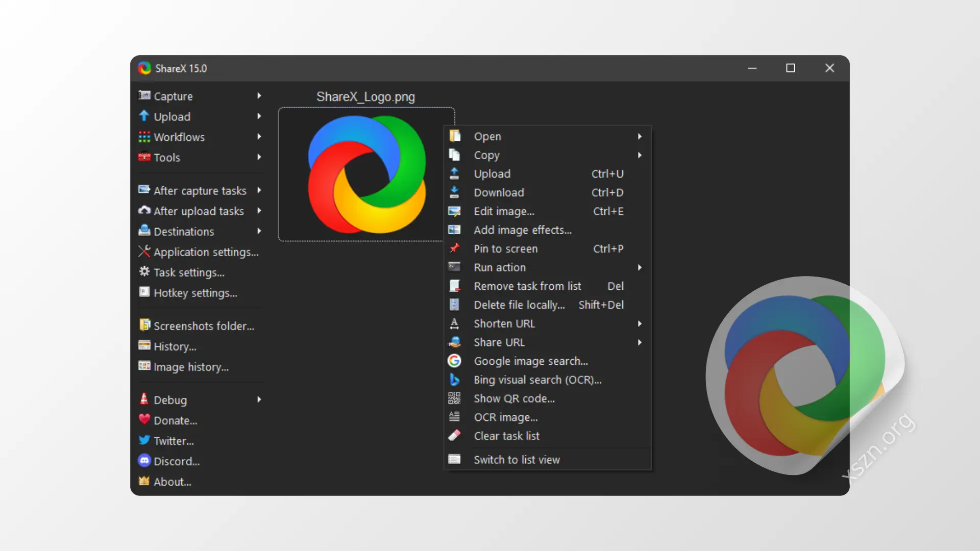Screen dimensions: 980x551
Task: Expand the Shorten URL submenu arrow
Action: coord(640,323)
